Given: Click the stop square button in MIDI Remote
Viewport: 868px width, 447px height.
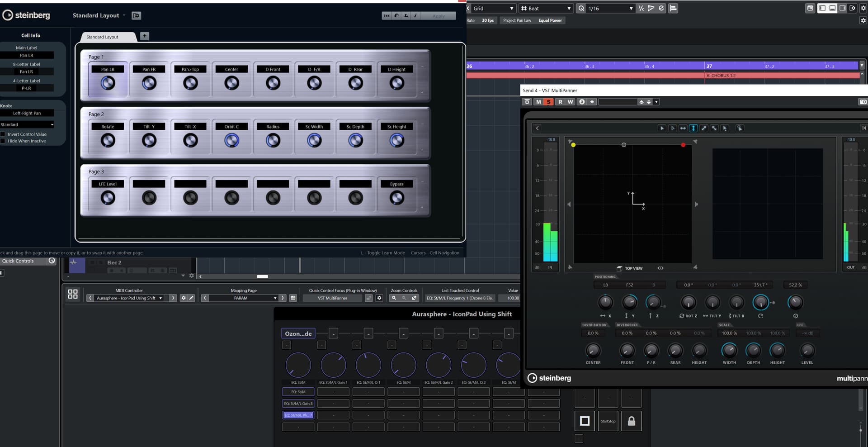Looking at the screenshot, I should coord(585,421).
